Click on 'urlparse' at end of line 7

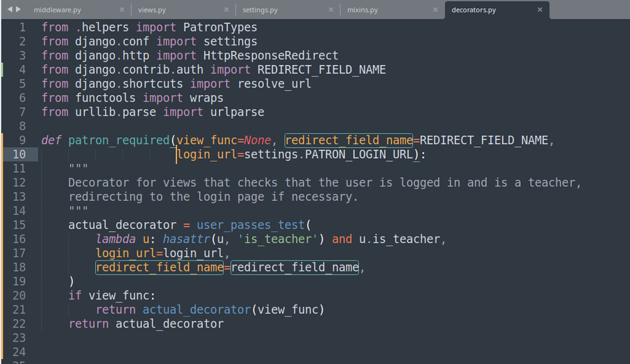(x=237, y=112)
